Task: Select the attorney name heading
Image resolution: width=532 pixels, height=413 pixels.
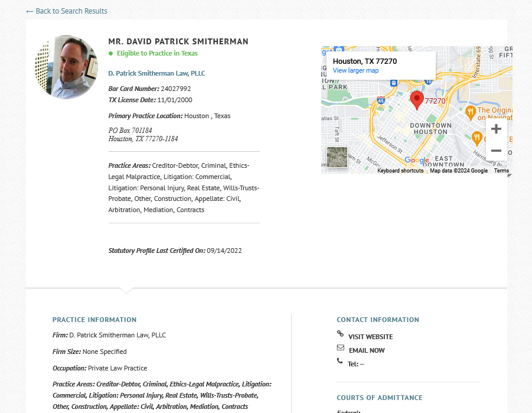Action: tap(178, 42)
